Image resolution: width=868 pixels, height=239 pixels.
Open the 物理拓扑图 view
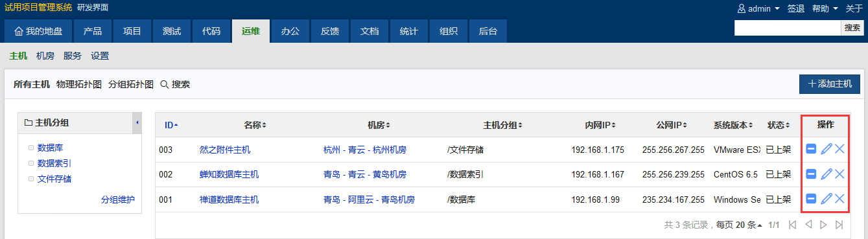point(79,84)
